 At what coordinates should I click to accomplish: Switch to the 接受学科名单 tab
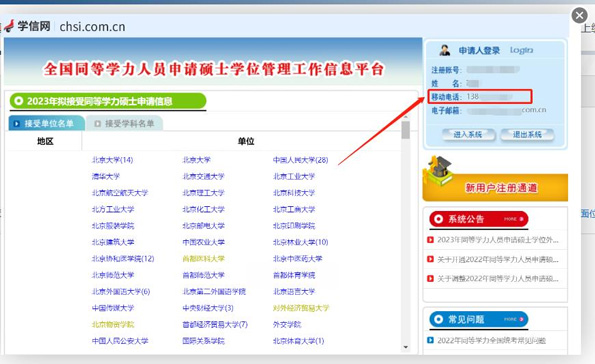(x=125, y=123)
